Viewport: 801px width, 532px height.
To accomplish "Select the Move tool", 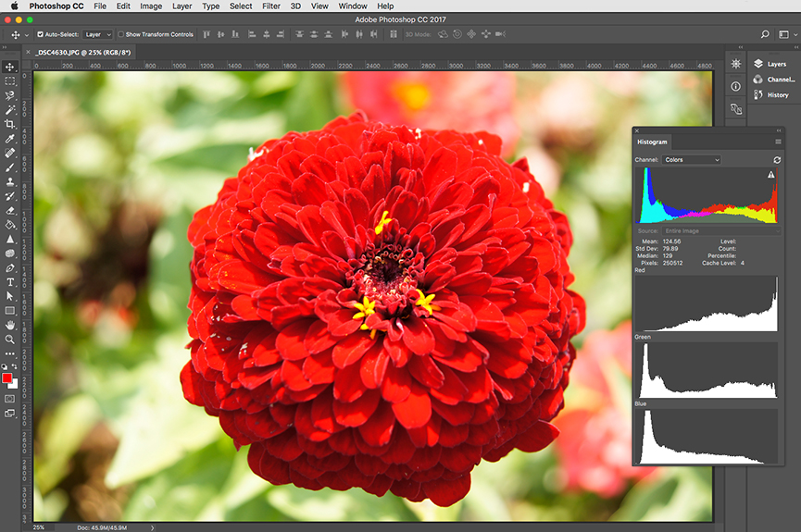I will (x=10, y=68).
